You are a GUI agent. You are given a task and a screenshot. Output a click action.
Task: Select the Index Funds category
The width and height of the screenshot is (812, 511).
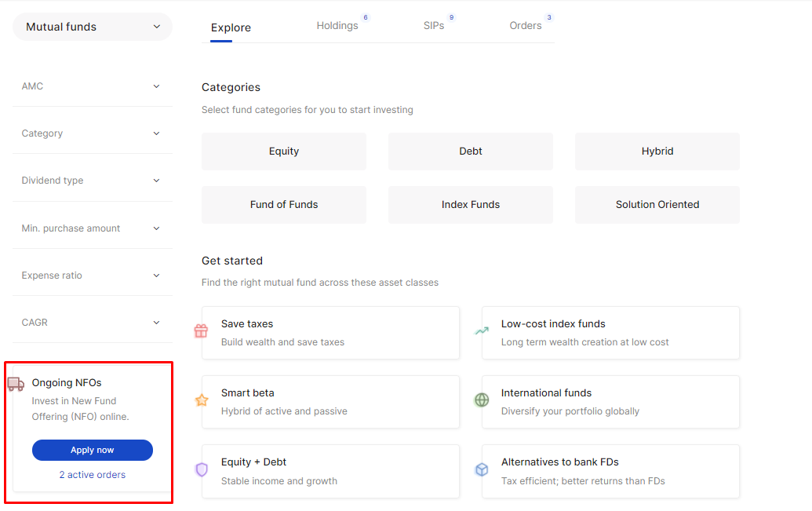470,205
